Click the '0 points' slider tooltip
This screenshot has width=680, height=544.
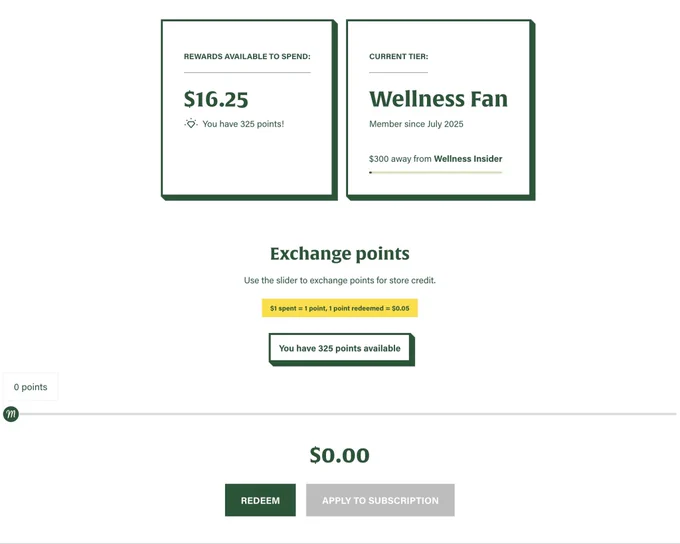click(30, 387)
